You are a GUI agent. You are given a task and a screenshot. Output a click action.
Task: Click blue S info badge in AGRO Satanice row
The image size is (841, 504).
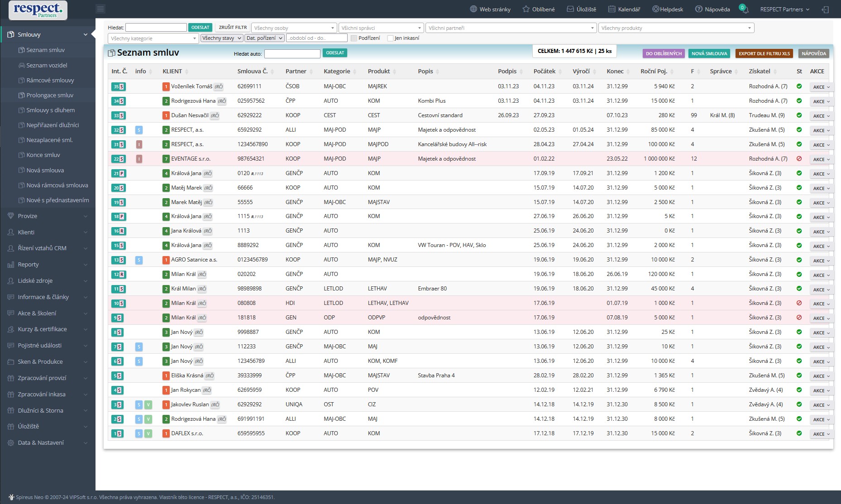139,260
